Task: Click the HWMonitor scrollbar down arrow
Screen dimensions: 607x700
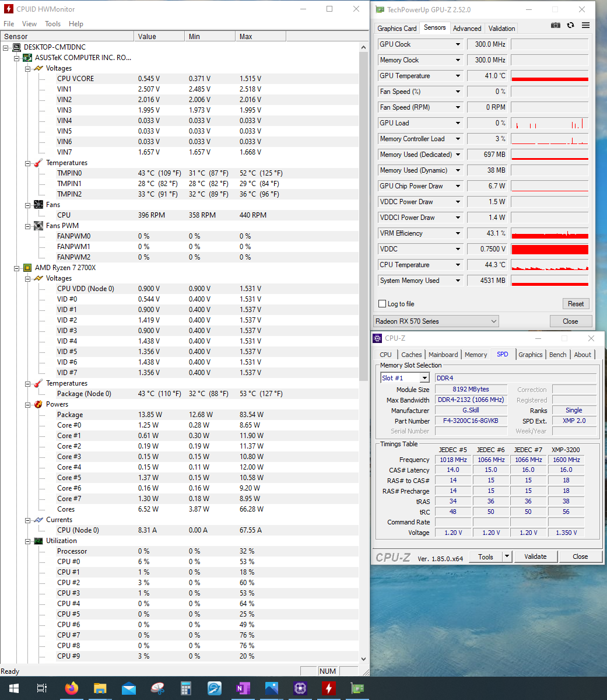Action: pos(364,659)
